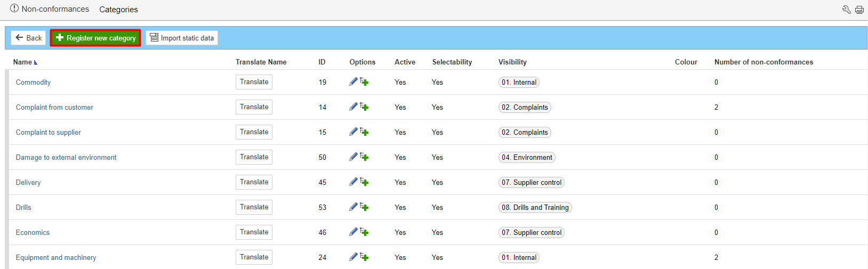Click the 04. Environment visibility tag

(x=527, y=157)
